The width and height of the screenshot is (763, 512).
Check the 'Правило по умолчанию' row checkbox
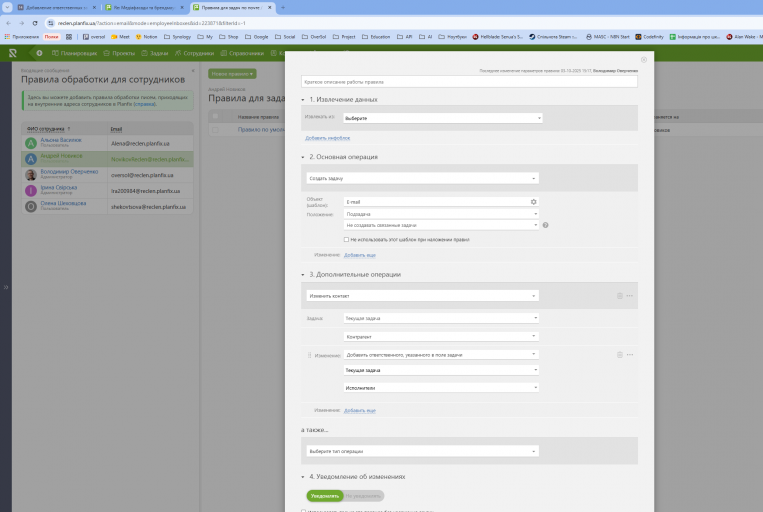click(215, 130)
